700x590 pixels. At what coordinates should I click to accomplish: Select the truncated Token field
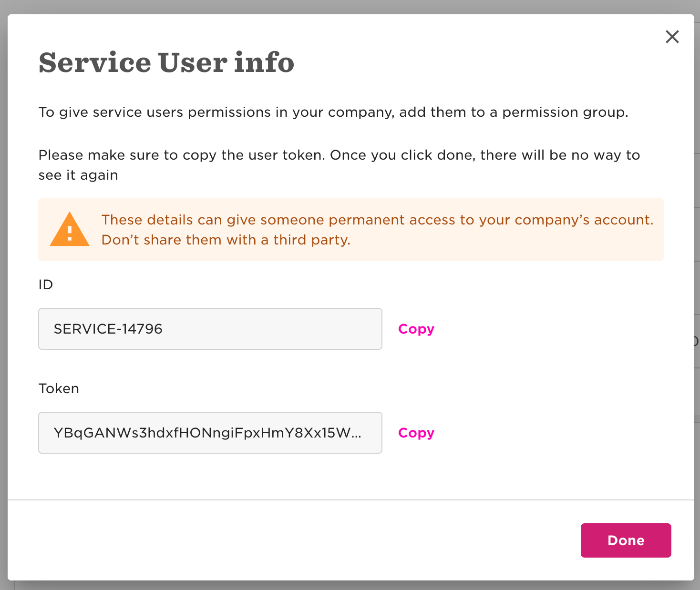pyautogui.click(x=210, y=433)
